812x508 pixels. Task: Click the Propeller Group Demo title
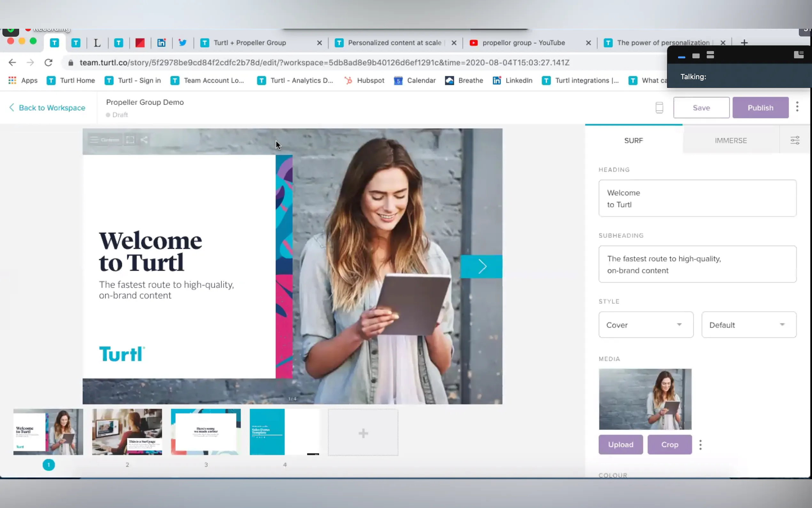pos(145,102)
